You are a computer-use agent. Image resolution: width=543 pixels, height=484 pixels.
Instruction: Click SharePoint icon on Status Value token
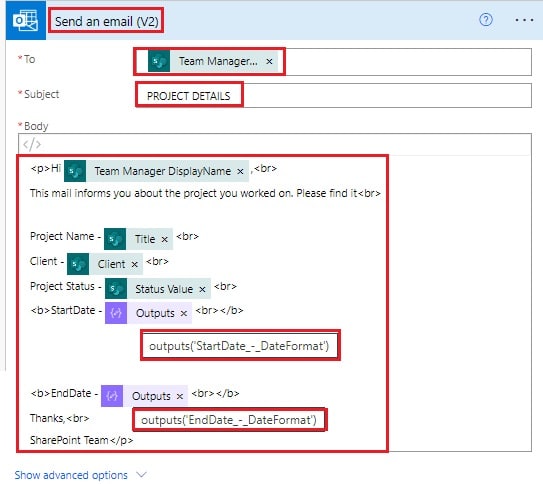click(x=116, y=288)
